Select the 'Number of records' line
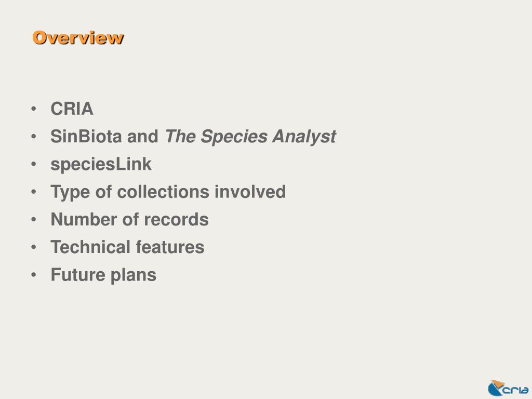Image resolution: width=532 pixels, height=399 pixels. click(129, 219)
